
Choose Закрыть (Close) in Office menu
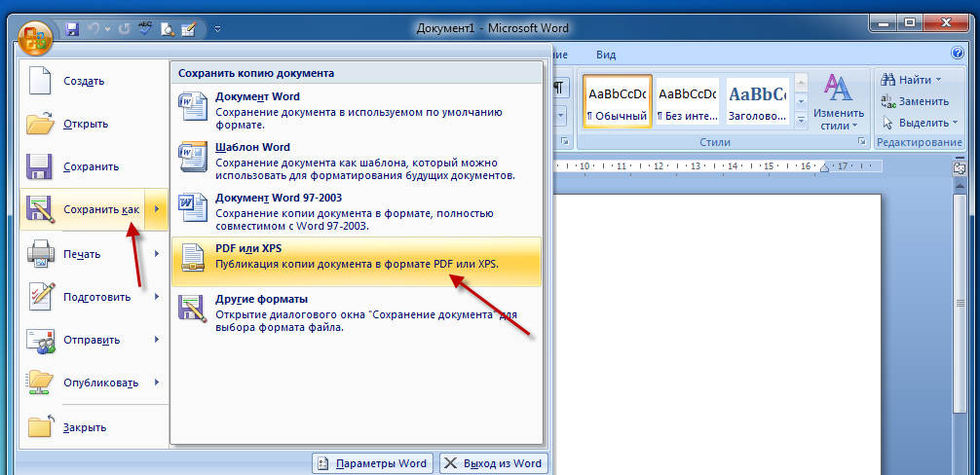(x=94, y=427)
